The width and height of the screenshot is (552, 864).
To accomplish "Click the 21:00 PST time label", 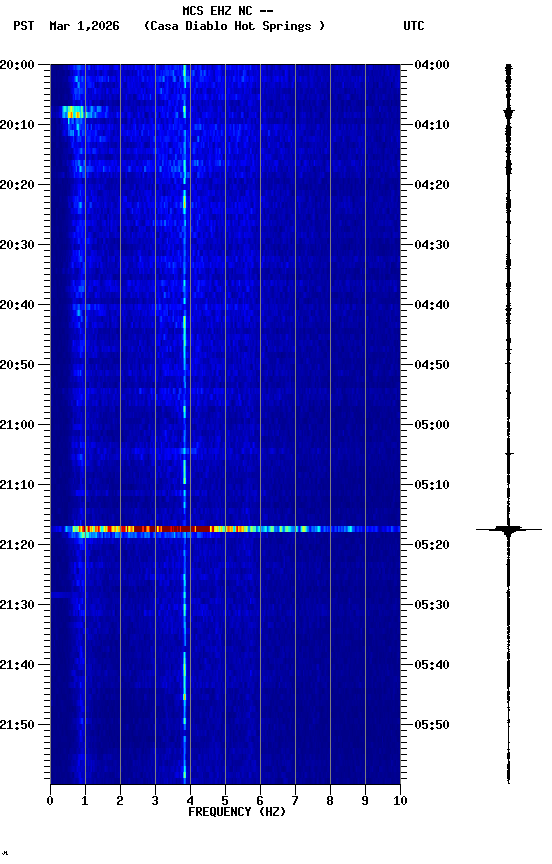I will point(17,425).
